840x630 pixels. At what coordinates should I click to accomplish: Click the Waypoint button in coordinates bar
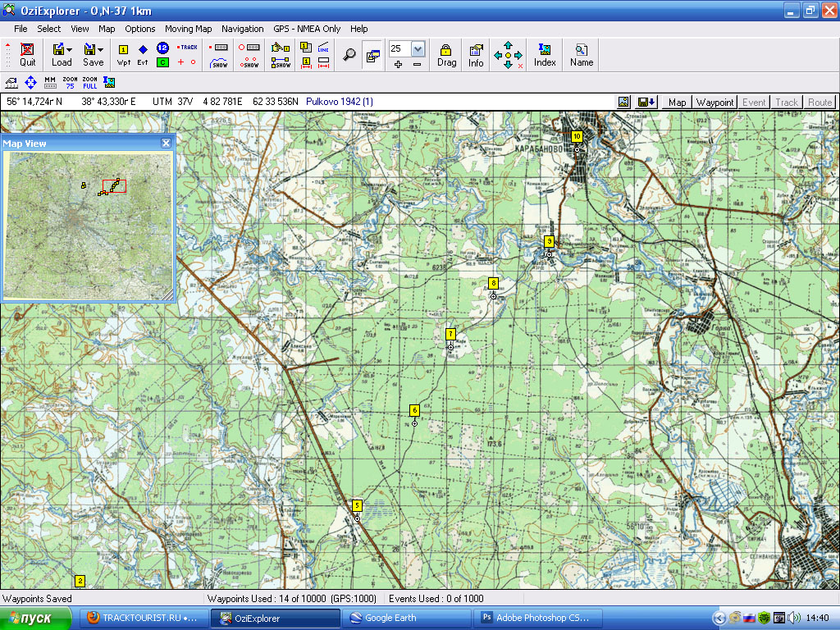pyautogui.click(x=714, y=103)
